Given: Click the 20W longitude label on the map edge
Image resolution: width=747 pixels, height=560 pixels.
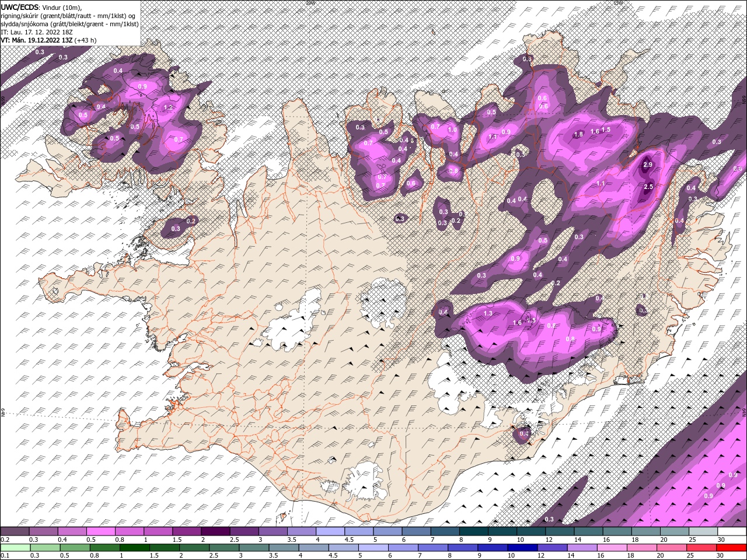Looking at the screenshot, I should 310,2.
